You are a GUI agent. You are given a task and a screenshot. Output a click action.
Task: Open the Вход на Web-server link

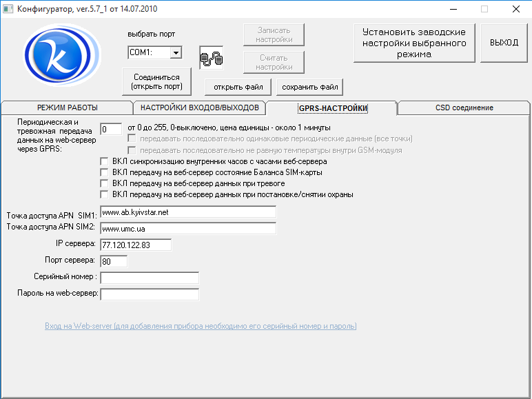tap(201, 326)
